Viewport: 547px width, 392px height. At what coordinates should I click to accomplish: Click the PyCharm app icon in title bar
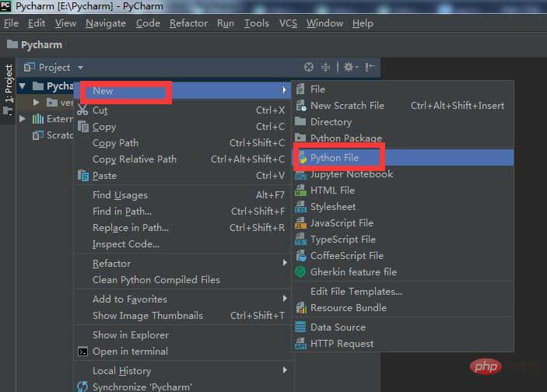pos(5,6)
